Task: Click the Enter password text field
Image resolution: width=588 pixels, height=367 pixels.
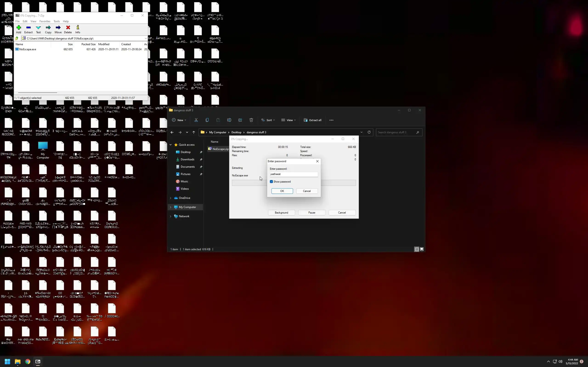Action: 294,174
